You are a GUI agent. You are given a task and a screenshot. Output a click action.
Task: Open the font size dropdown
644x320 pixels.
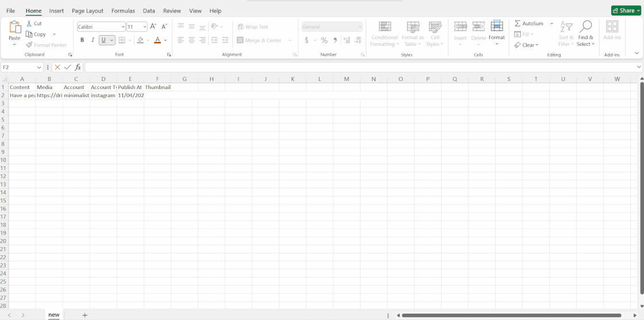coord(144,27)
